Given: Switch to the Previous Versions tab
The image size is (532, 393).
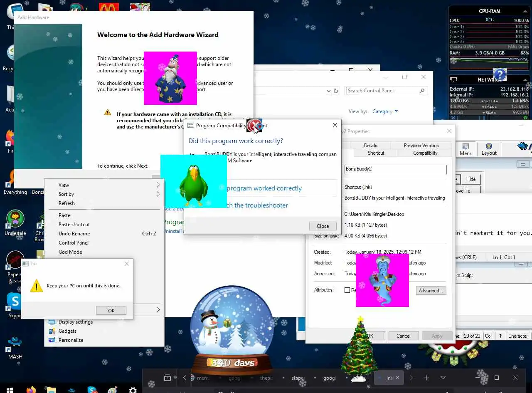Looking at the screenshot, I should point(421,146).
